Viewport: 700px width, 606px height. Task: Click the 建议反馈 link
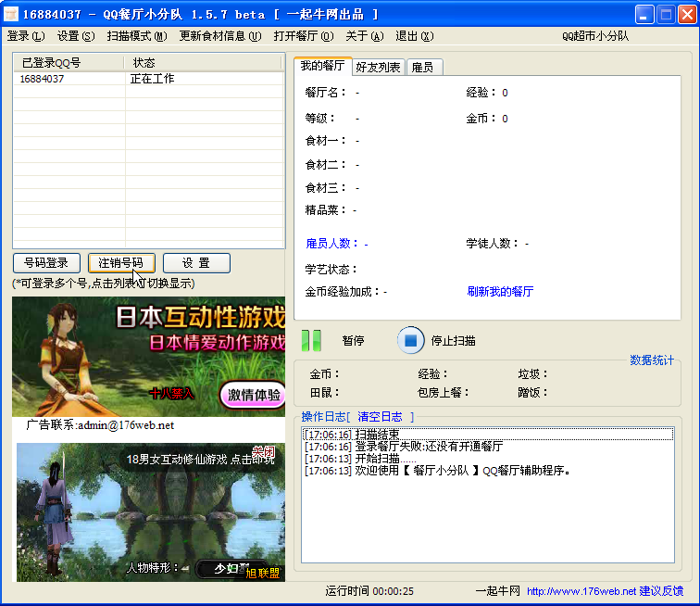tap(661, 591)
